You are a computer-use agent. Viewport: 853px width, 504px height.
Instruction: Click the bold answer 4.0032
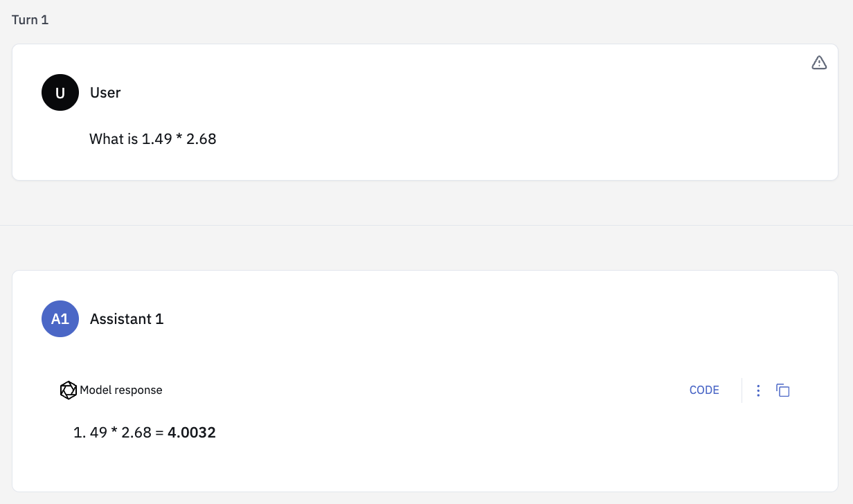click(x=192, y=433)
